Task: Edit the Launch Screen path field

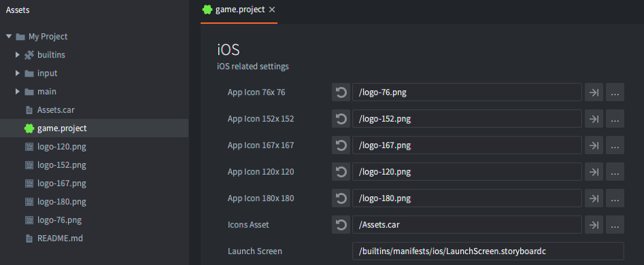Action: 488,251
